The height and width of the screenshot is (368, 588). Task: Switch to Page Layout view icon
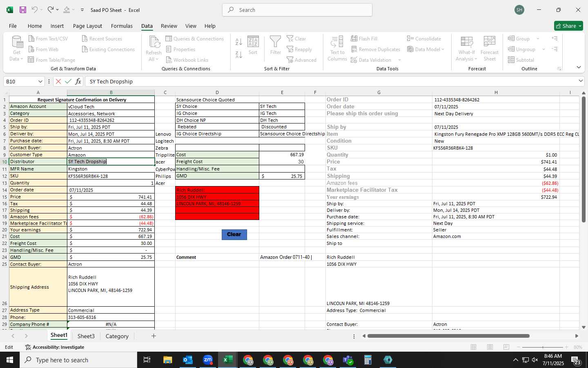pos(490,347)
